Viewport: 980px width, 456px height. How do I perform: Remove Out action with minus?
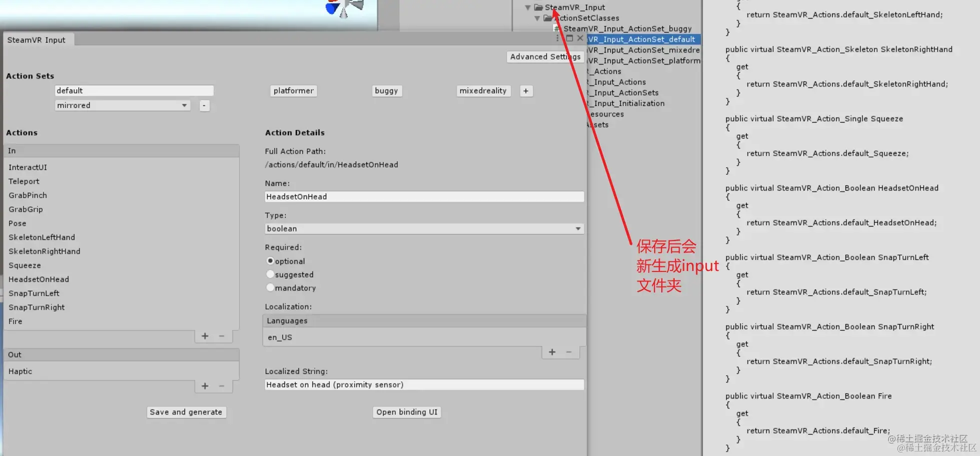221,386
